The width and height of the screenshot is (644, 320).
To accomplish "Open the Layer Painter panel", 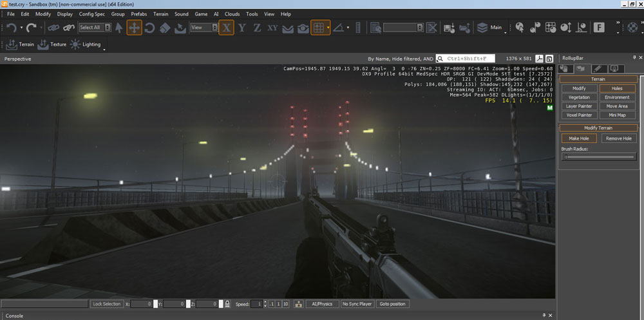I will pos(579,106).
